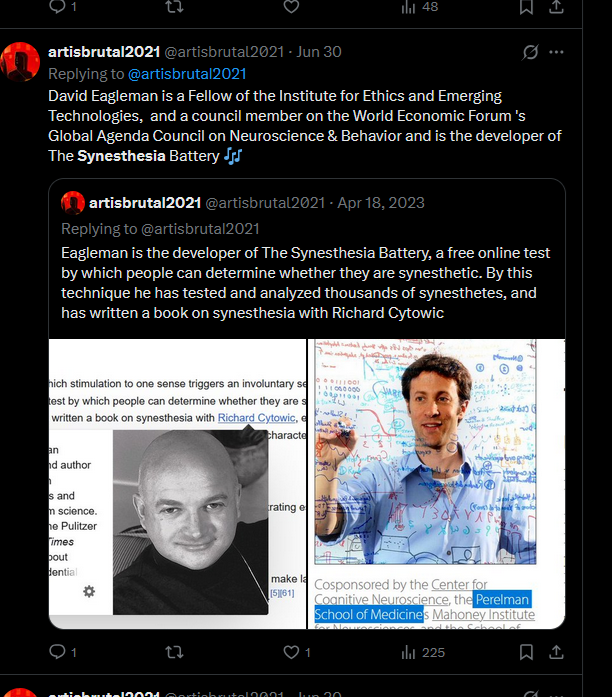Like the top partially visible tweet
The height and width of the screenshot is (697, 612).
pos(291,6)
